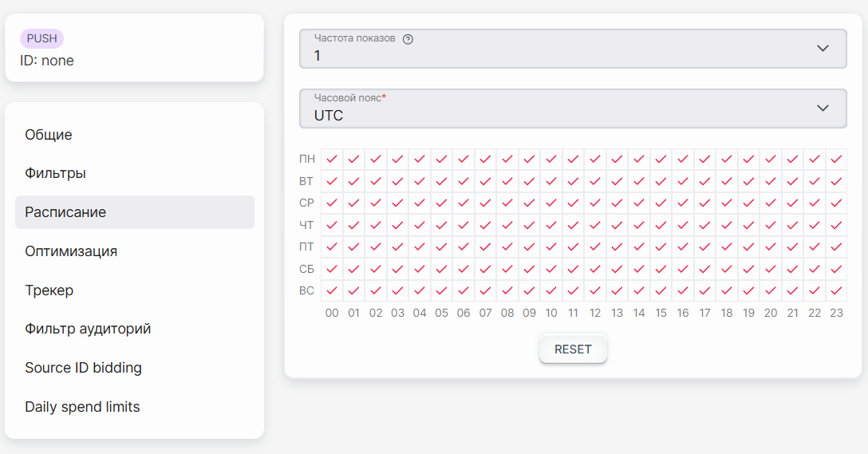Uncheck Sunday (ВС) hour 23 checkmark
868x454 pixels.
[836, 290]
